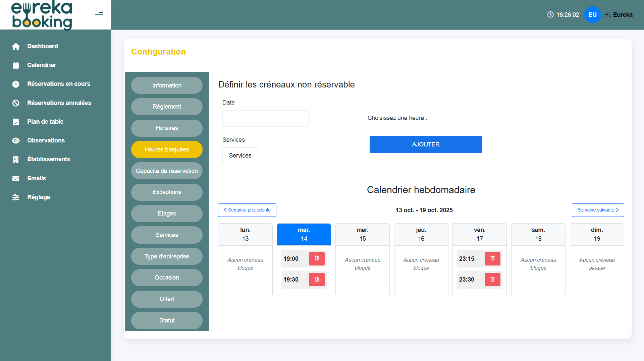Select the mar. 14 day header
The width and height of the screenshot is (644, 361).
[x=304, y=234]
